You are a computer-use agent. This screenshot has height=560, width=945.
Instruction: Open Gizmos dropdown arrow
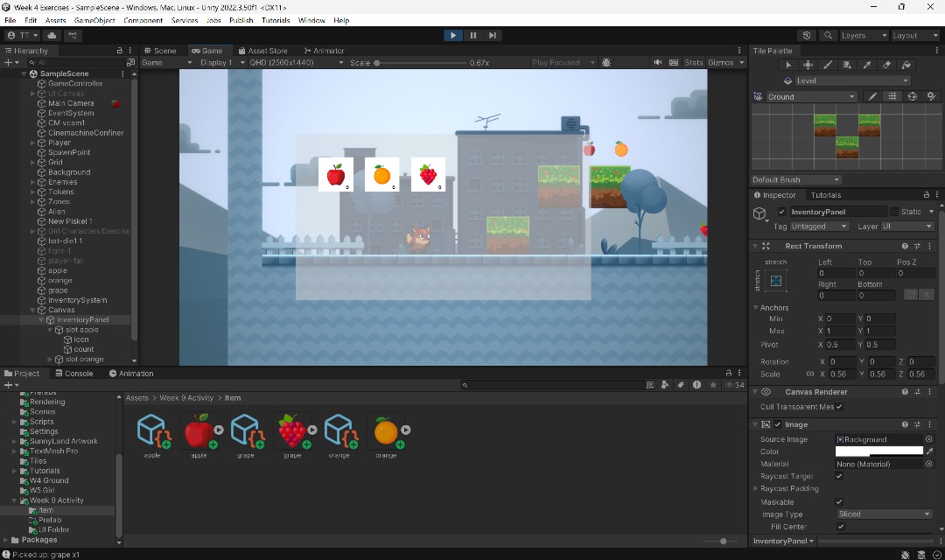coord(742,63)
